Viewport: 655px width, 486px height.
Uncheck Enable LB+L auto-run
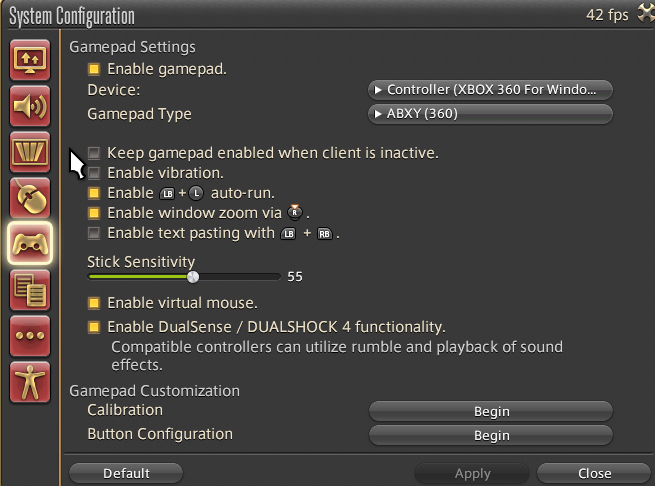(94, 193)
